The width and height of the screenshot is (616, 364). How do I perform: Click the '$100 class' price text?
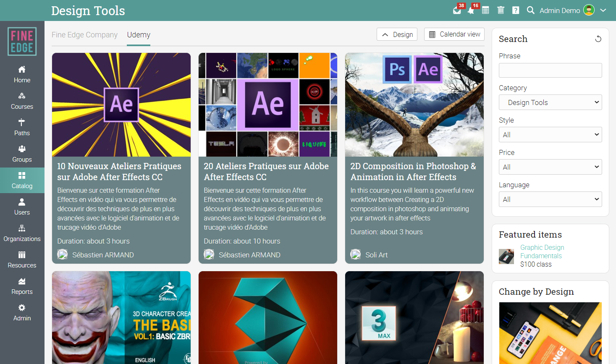(536, 264)
